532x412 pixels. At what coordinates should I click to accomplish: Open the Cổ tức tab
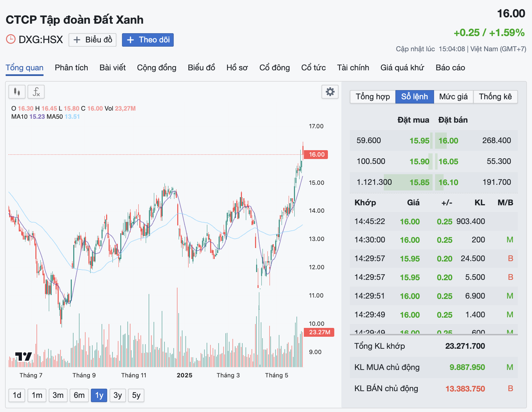pos(313,67)
